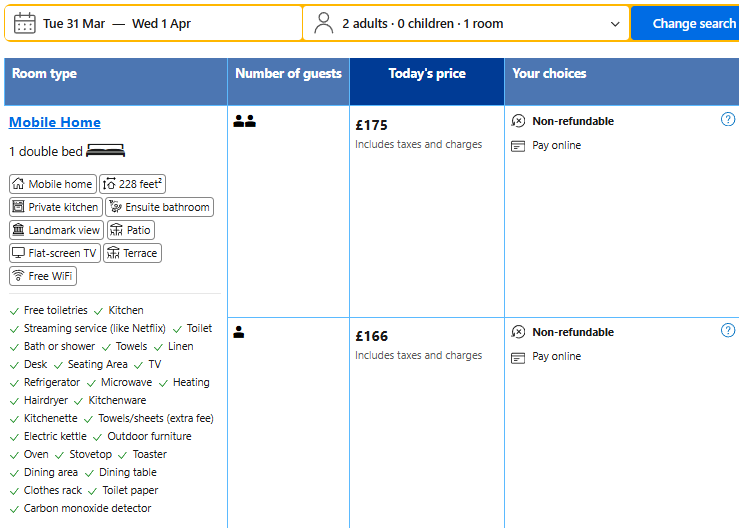Select the Wed 1 Apr check-out date
The image size is (739, 528).
point(161,24)
